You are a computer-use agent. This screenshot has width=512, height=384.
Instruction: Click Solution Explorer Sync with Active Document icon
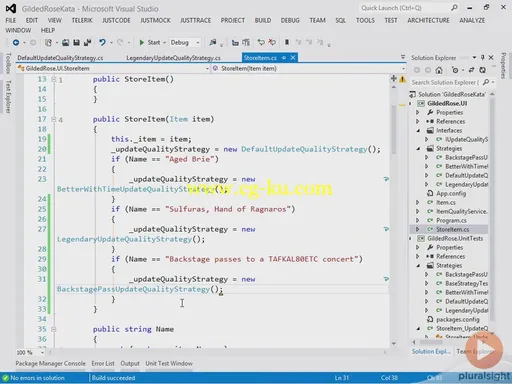pyautogui.click(x=471, y=70)
